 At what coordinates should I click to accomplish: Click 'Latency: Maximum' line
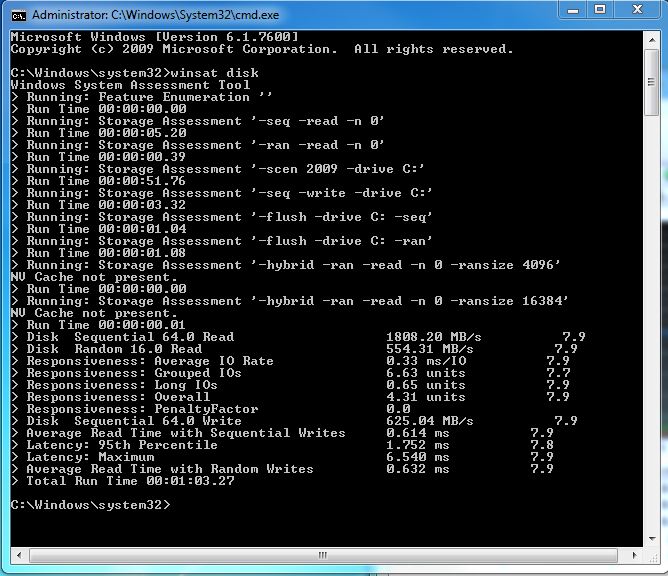tap(90, 457)
